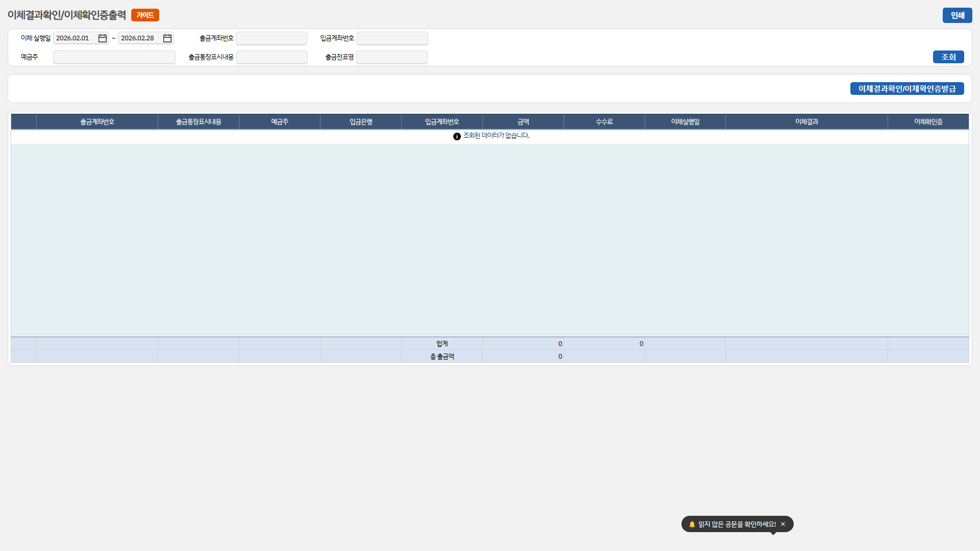
Task: Click the 입금은행 column header
Action: click(361, 122)
